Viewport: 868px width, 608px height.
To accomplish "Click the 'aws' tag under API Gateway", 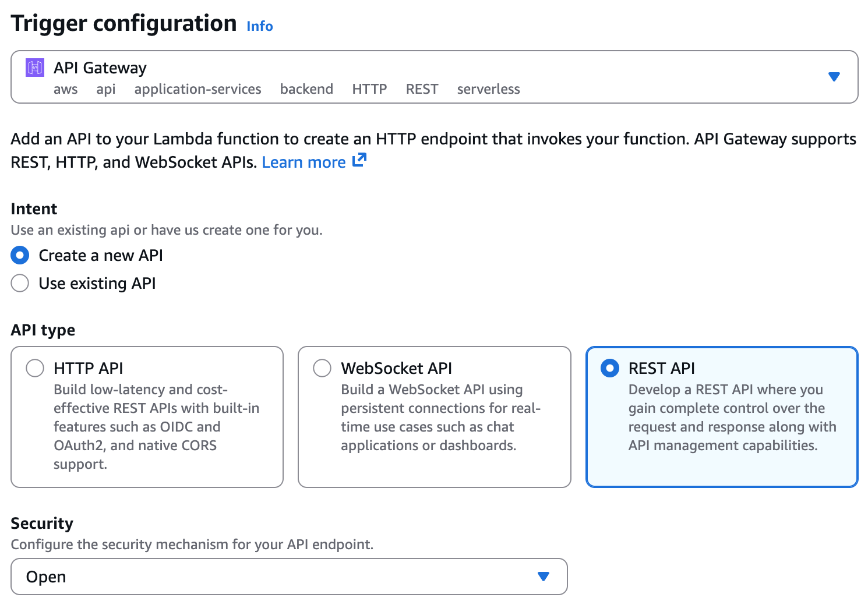I will (x=65, y=90).
